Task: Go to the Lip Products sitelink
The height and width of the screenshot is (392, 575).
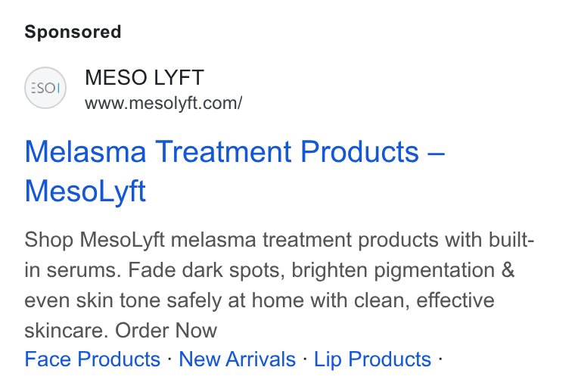Action: [372, 359]
